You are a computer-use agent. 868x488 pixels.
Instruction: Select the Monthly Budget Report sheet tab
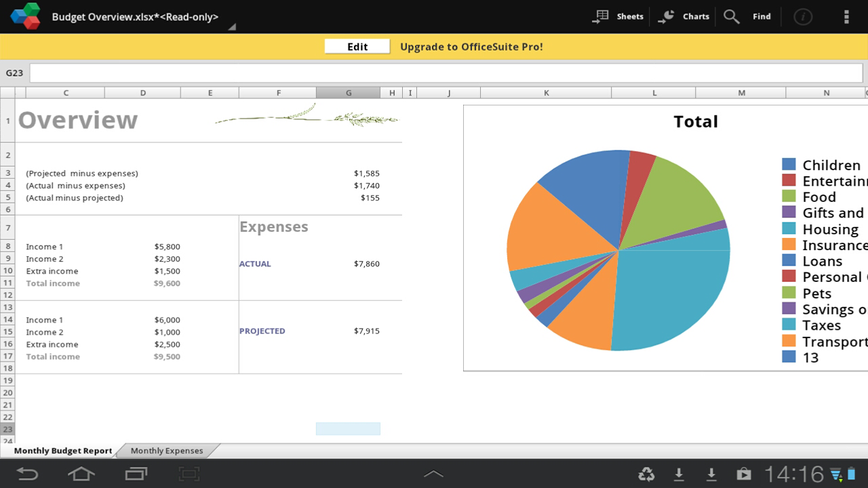(63, 451)
